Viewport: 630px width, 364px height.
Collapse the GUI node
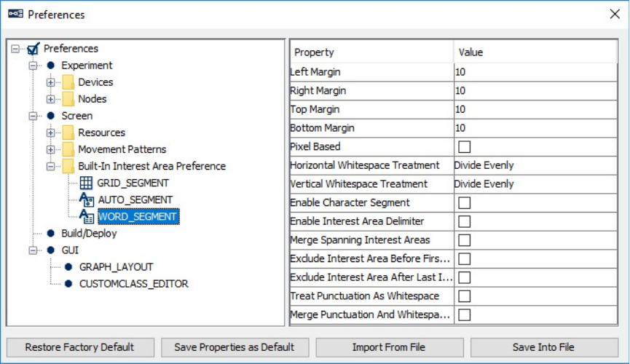33,250
